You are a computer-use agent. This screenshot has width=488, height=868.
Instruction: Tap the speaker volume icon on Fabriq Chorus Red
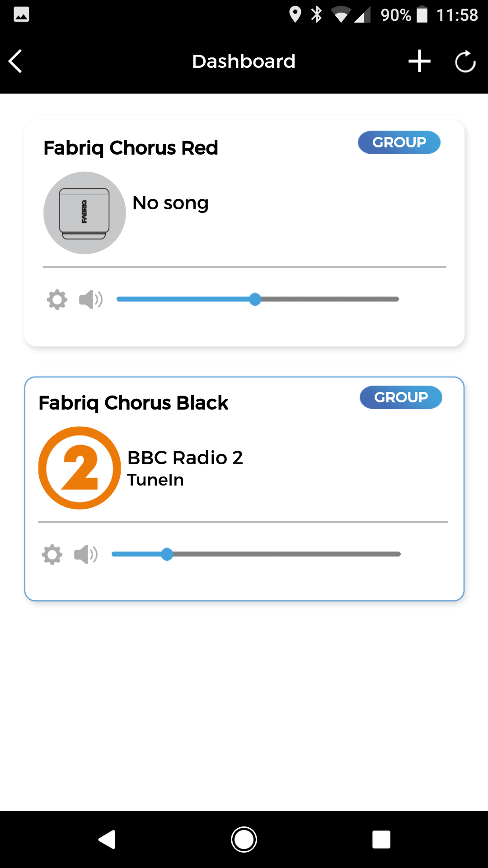[x=90, y=299]
